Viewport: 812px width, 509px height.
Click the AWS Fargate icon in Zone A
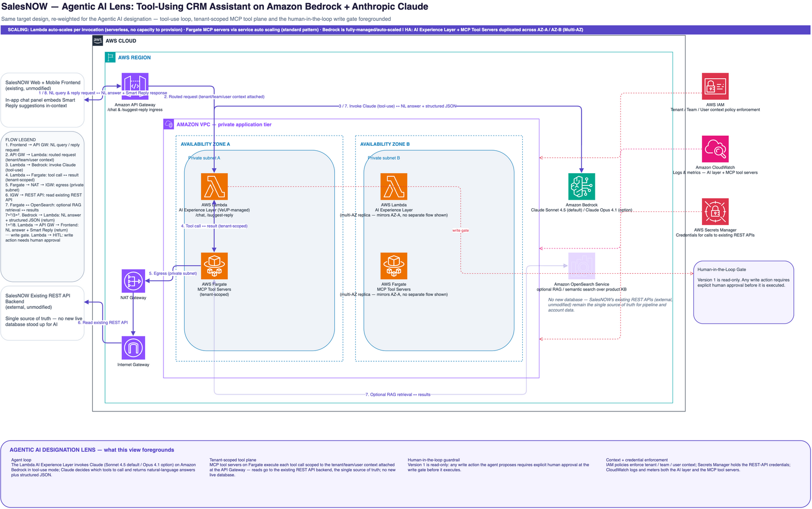click(214, 266)
